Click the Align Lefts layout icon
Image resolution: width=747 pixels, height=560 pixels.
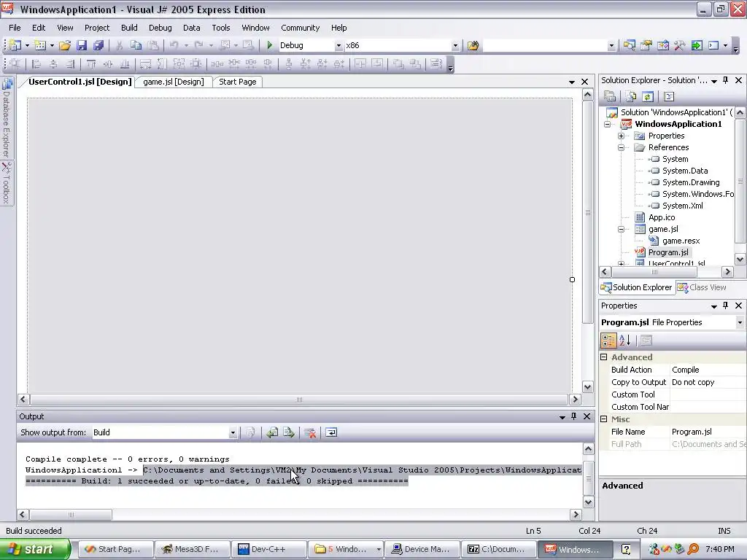point(36,64)
